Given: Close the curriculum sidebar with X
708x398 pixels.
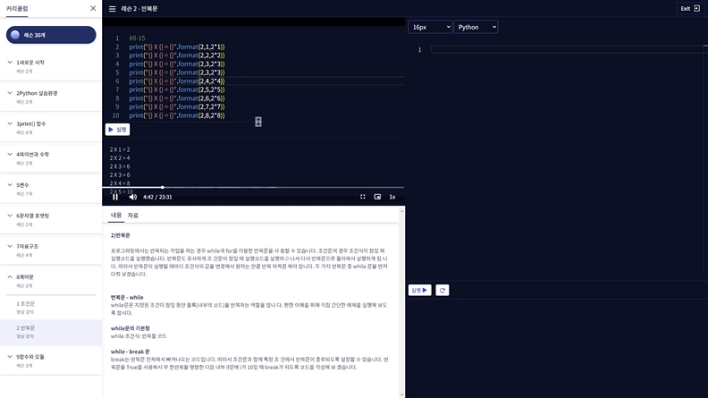Looking at the screenshot, I should point(93,8).
